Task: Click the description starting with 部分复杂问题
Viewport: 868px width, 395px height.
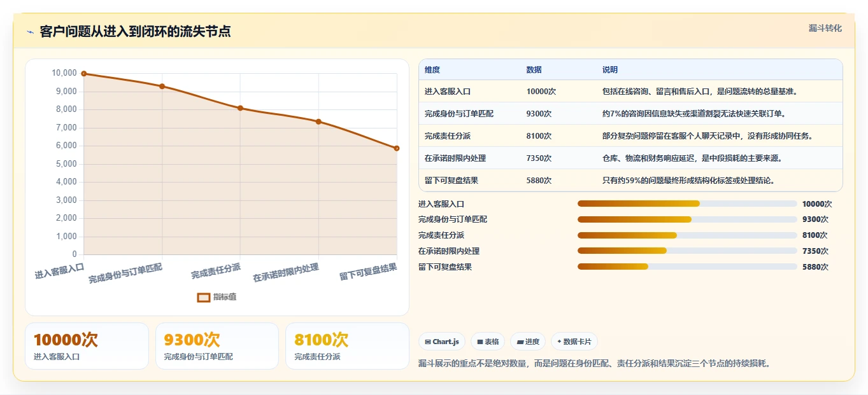Action: pyautogui.click(x=708, y=136)
